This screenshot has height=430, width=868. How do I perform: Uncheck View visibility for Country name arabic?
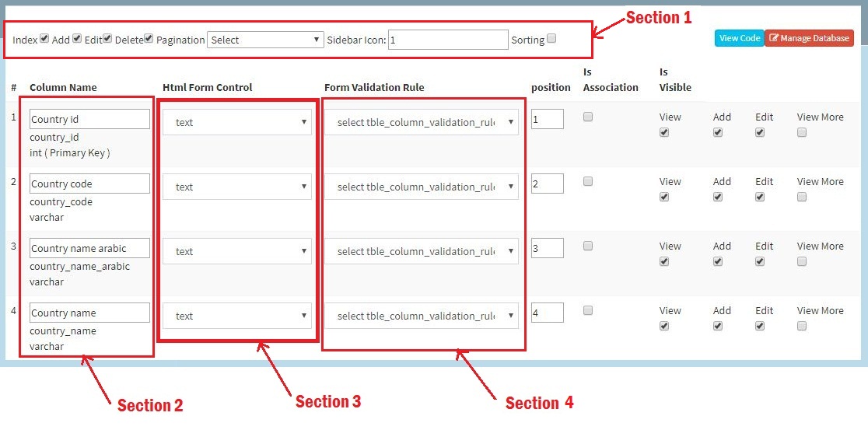[x=663, y=261]
